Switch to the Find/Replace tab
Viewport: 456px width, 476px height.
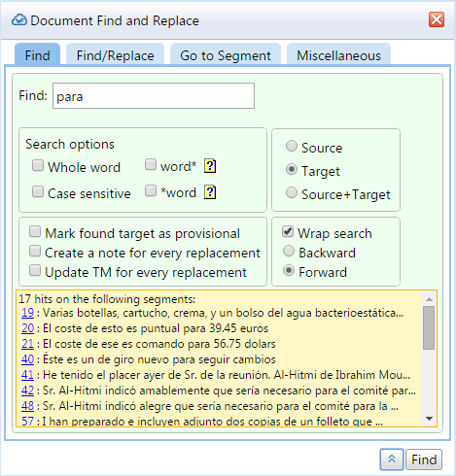pos(116,54)
